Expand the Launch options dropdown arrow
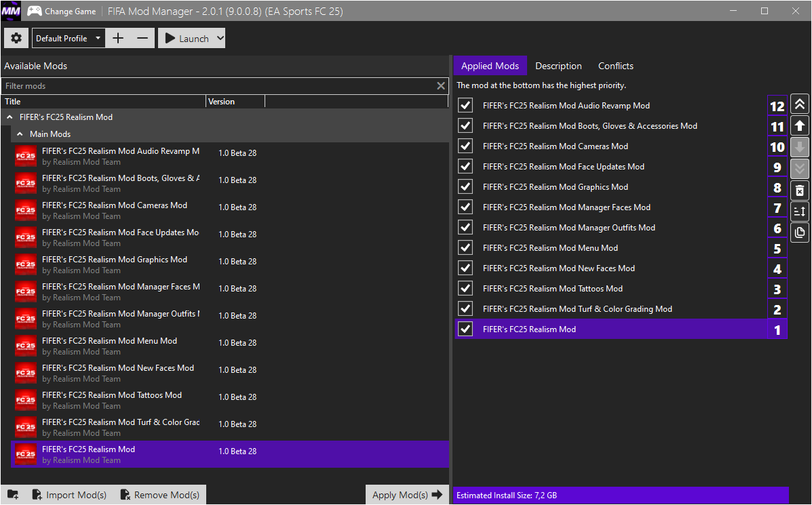 pos(219,39)
